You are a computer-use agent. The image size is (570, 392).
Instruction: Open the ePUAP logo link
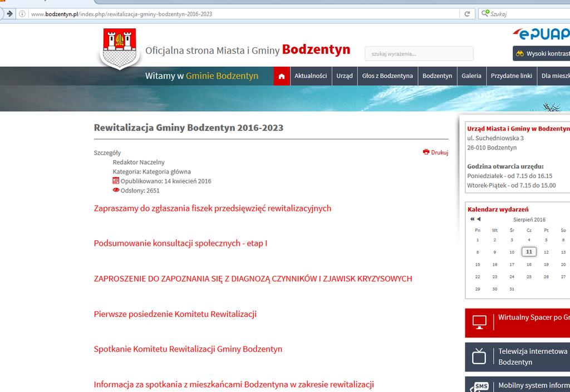click(542, 34)
